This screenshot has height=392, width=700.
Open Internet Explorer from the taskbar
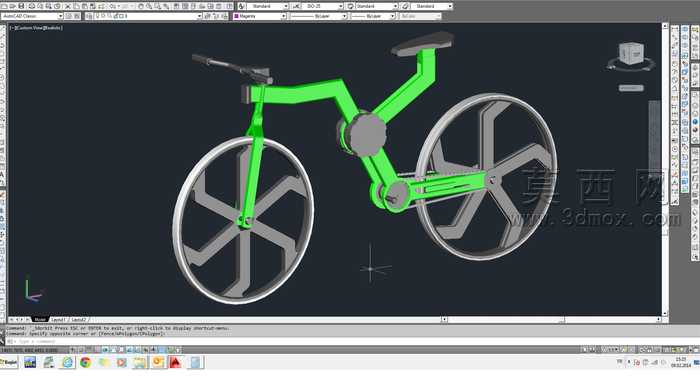click(x=67, y=362)
